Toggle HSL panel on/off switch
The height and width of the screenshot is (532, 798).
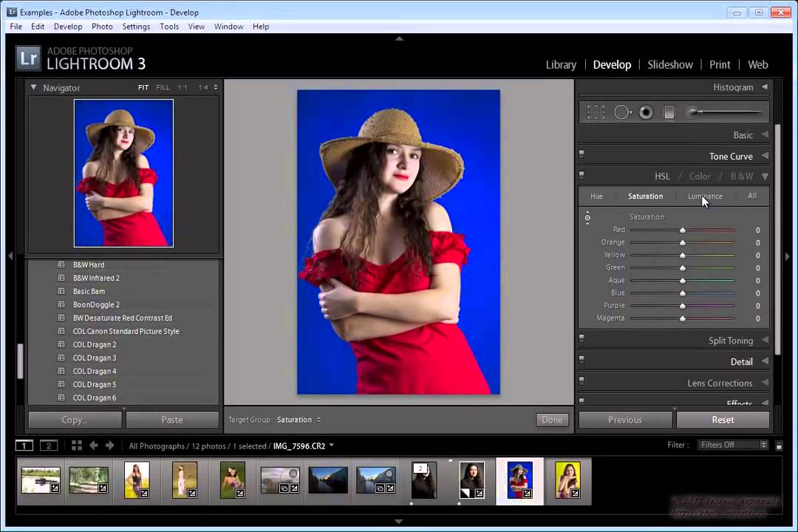[582, 176]
